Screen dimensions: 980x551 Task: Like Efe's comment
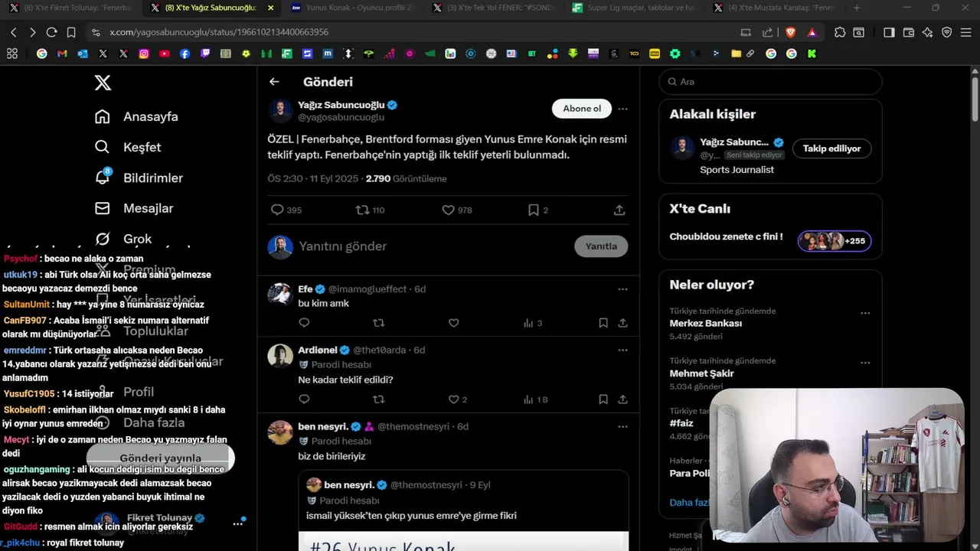point(453,323)
